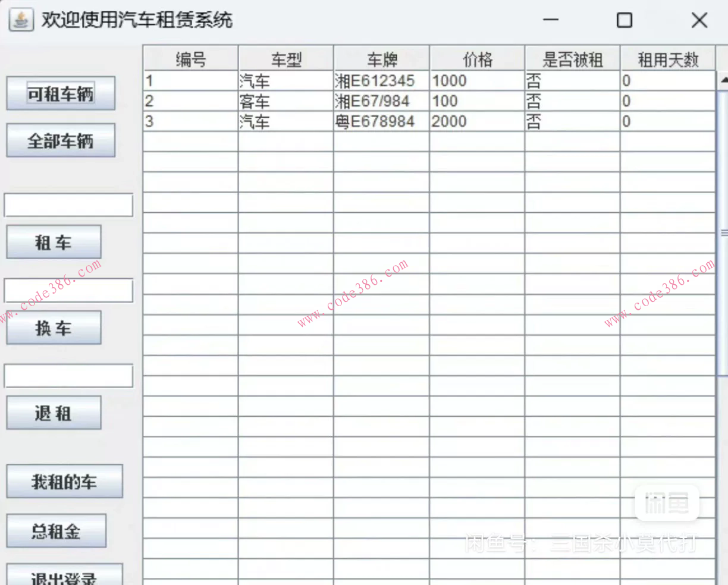Select 客车 vehicle type cell
This screenshot has width=728, height=585.
pos(286,101)
